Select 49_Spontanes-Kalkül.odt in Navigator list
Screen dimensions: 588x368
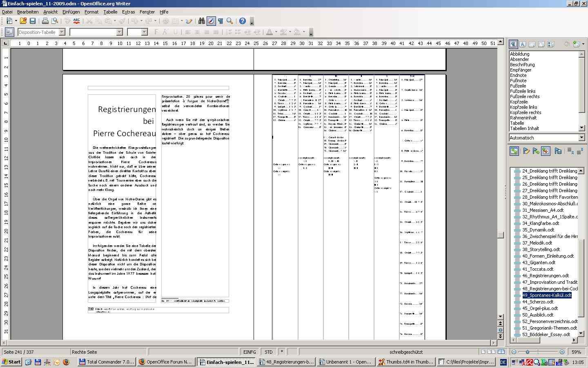coord(546,295)
